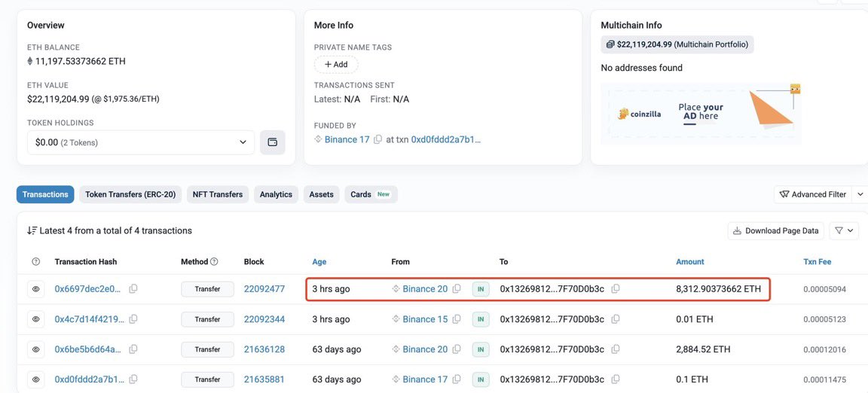Open block 22092344
This screenshot has width=868, height=393.
coord(264,319)
